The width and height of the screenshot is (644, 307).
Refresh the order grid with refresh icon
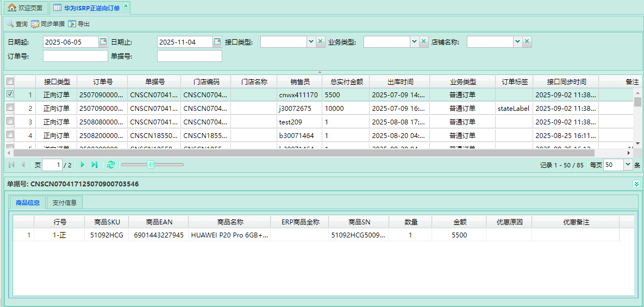111,165
